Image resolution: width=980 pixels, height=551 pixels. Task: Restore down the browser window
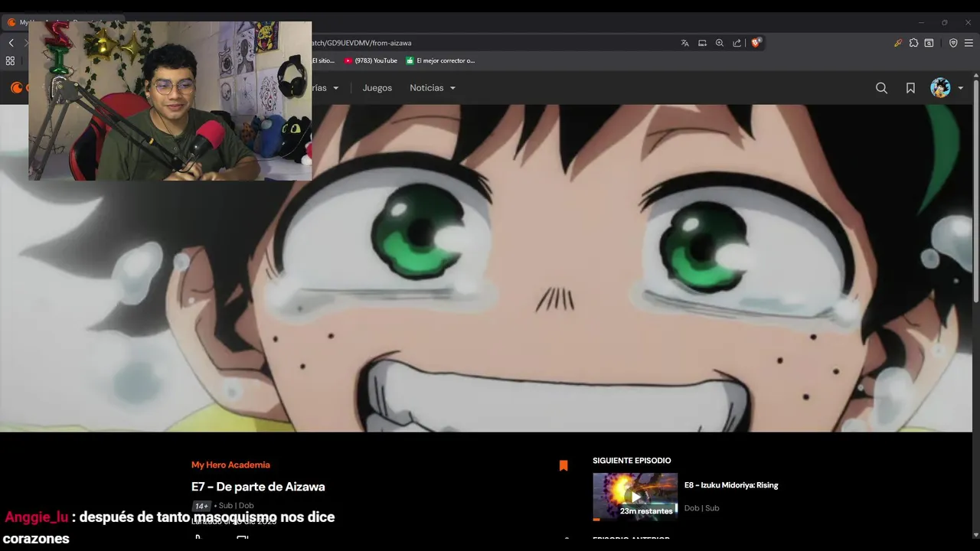point(944,23)
